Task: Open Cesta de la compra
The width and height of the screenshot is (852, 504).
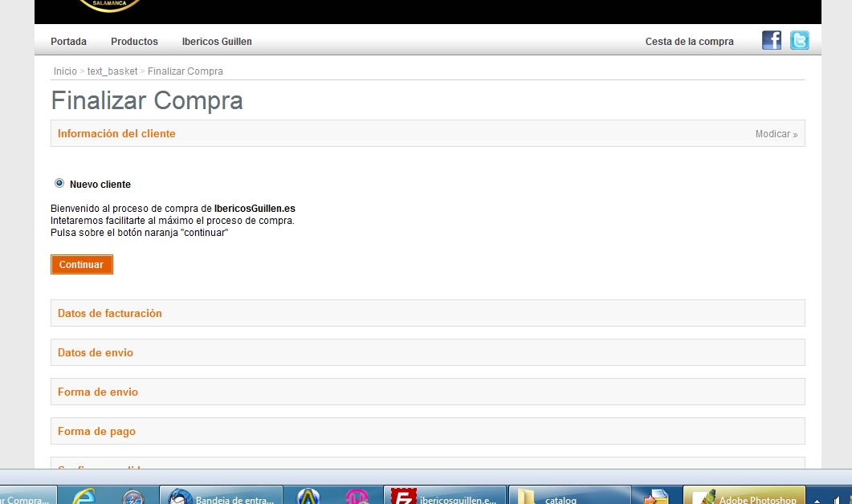Action: (x=689, y=41)
